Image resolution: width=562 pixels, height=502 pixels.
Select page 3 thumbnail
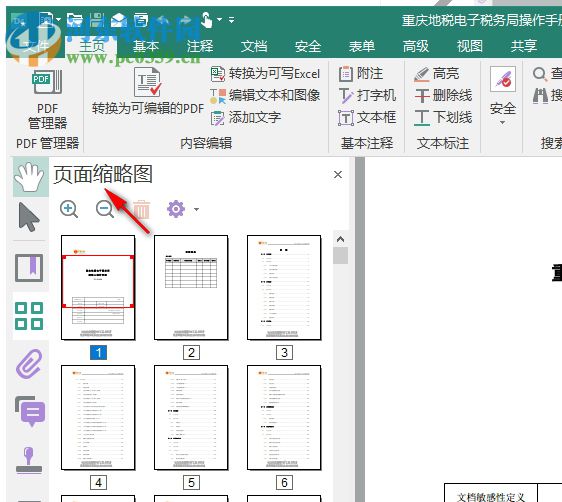[x=284, y=287]
